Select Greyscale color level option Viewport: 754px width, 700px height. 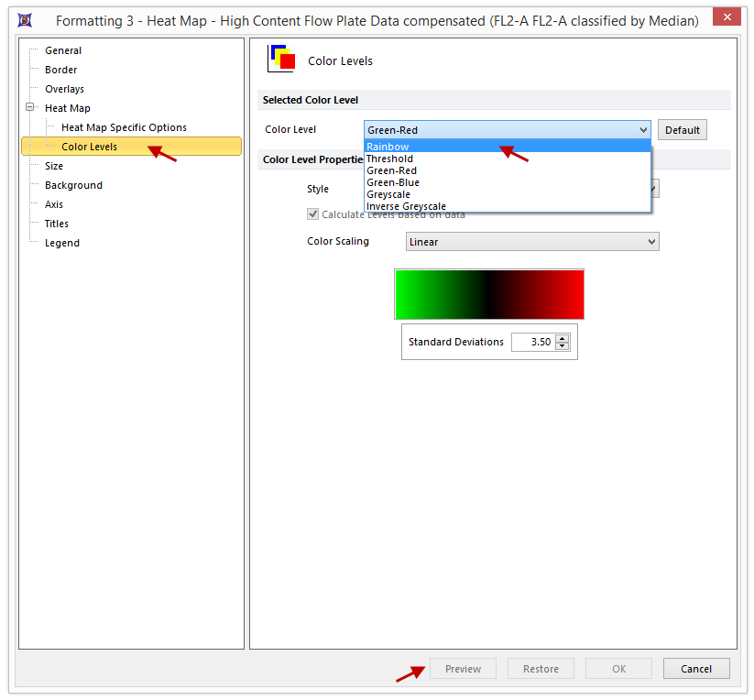click(388, 194)
